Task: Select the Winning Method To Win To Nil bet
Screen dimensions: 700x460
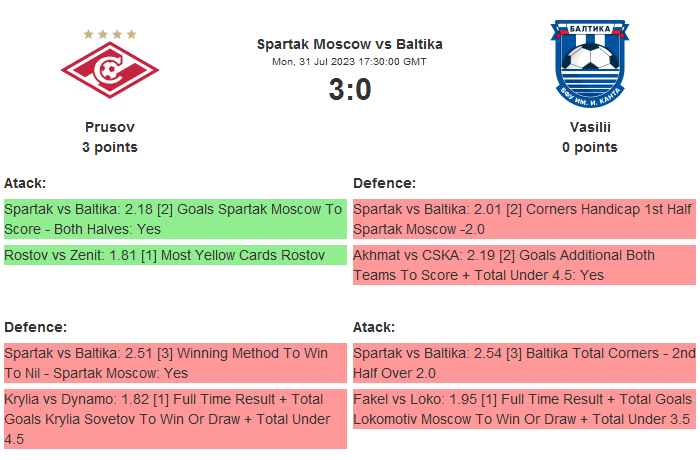Action: [x=175, y=363]
